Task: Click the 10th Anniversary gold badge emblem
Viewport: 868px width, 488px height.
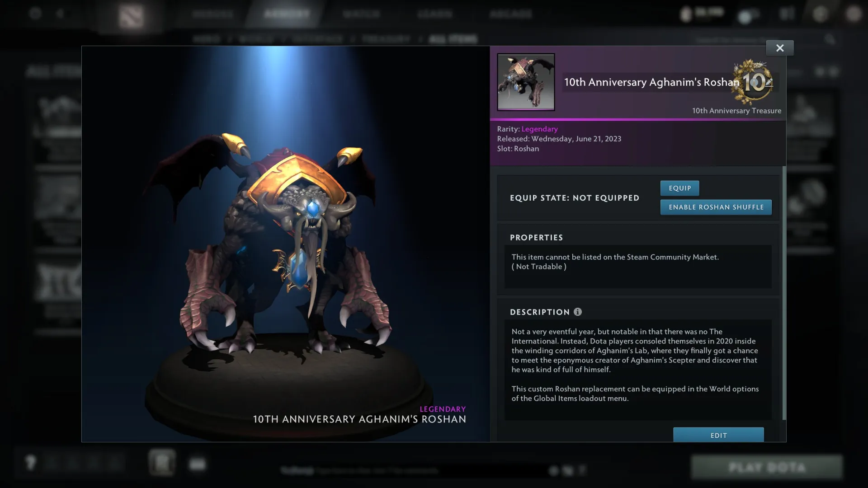Action: pos(752,82)
